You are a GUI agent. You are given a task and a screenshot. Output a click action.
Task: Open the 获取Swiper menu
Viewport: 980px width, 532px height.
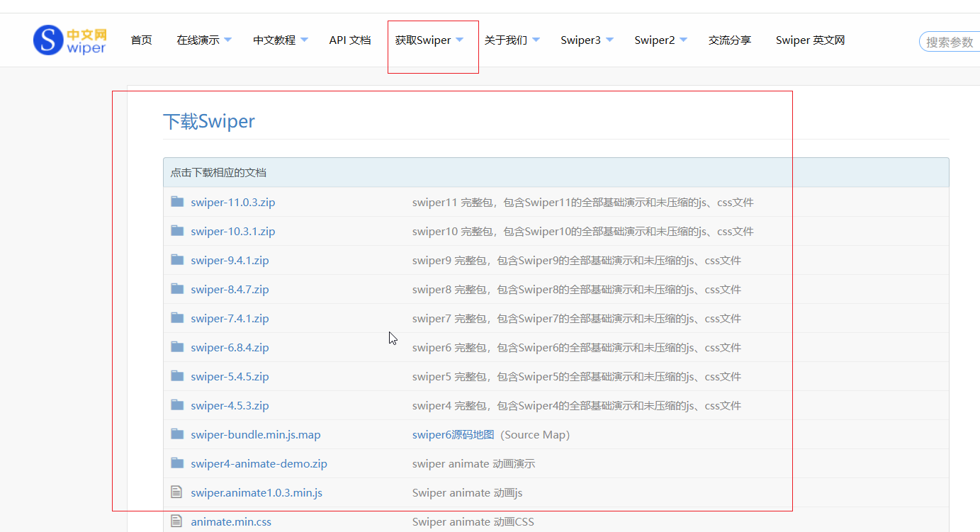tap(423, 40)
